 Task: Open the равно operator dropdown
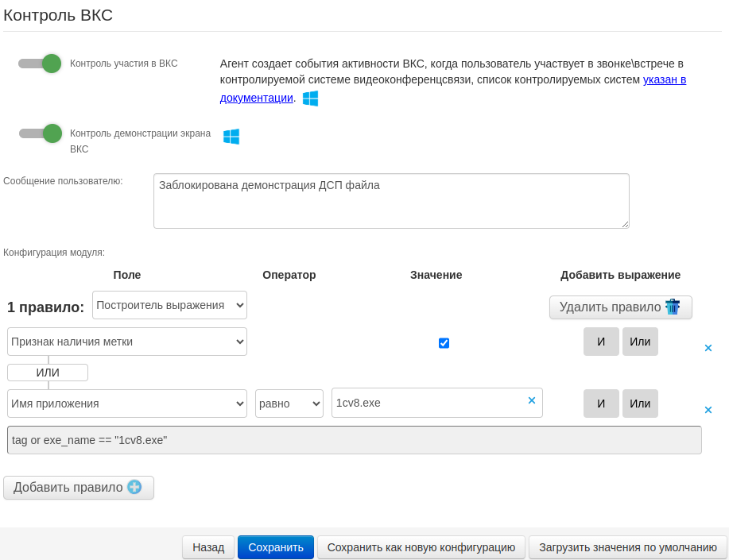point(289,404)
